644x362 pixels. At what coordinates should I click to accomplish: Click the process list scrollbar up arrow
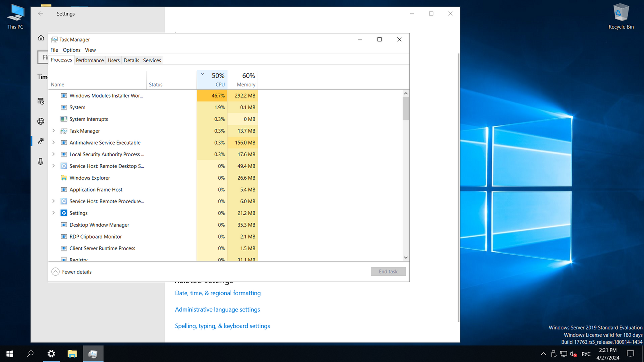pyautogui.click(x=406, y=93)
